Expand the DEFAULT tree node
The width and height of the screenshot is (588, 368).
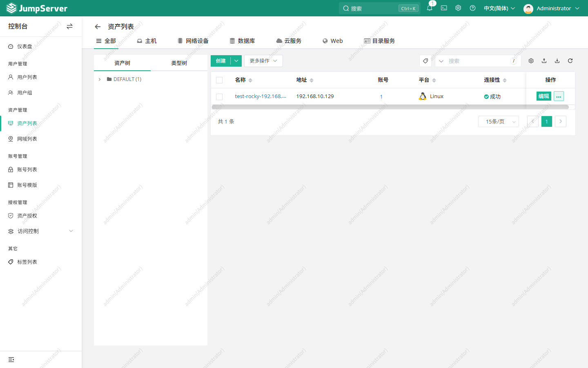(100, 79)
